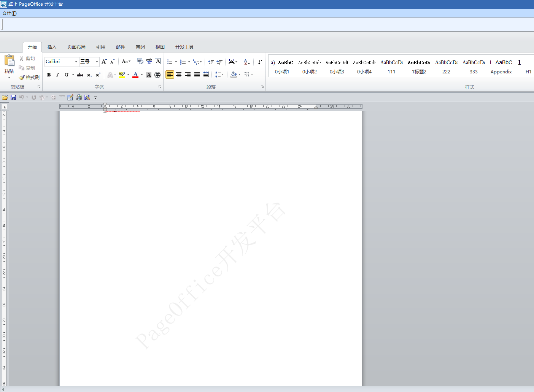Click the Line Spacing icon
534x392 pixels.
218,75
